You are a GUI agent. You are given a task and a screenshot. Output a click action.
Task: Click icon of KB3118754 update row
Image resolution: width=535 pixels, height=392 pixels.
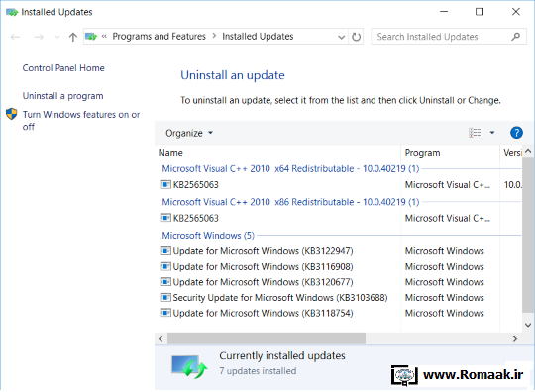click(x=165, y=313)
